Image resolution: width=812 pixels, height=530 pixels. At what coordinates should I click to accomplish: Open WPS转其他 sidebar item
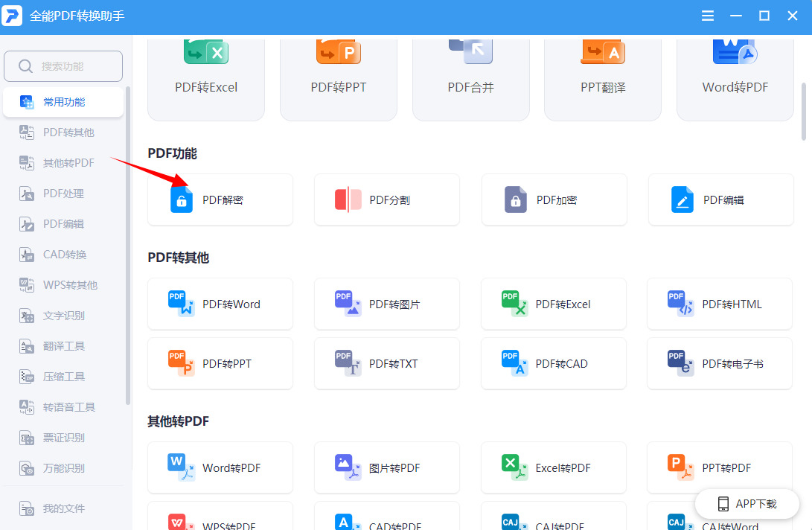[x=63, y=285]
